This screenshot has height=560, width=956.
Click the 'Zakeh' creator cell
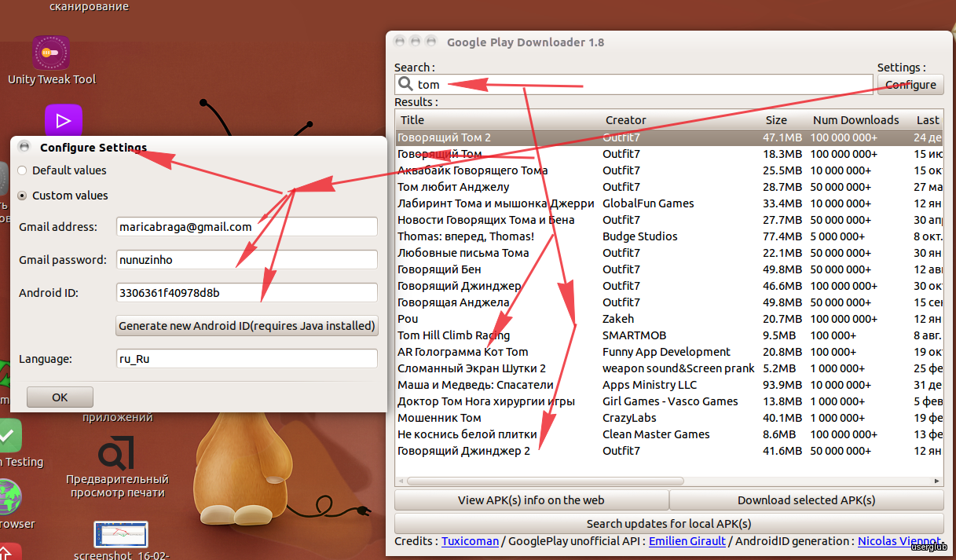tap(618, 319)
